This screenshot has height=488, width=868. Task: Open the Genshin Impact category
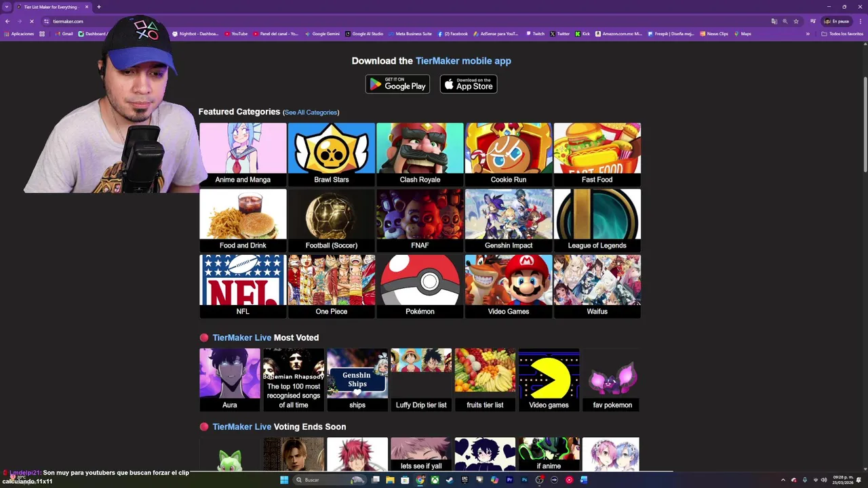pyautogui.click(x=509, y=220)
